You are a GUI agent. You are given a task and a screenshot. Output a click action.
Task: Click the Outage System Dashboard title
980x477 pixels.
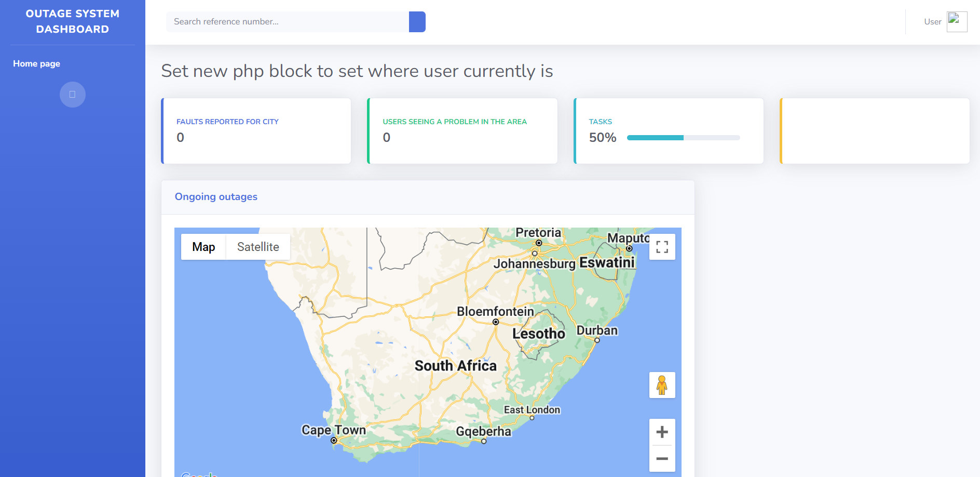coord(73,21)
